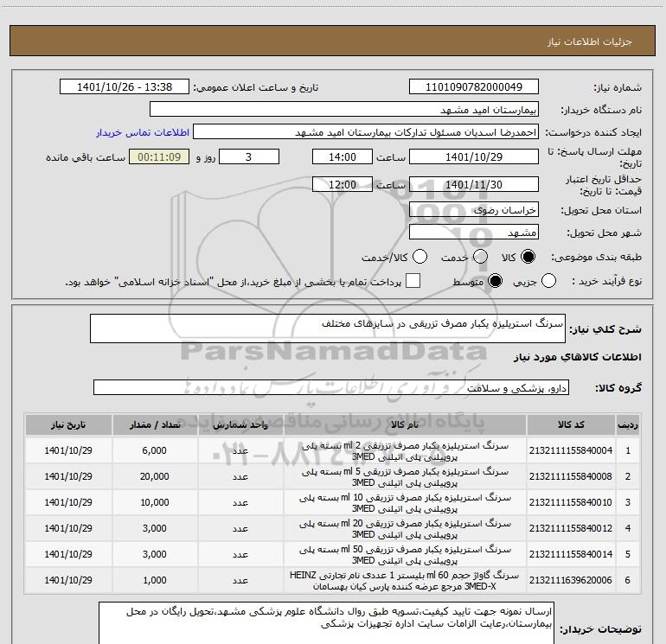Choose the متوسط purchase process radio
Viewport: 666px width, 644px height.
coord(495,281)
